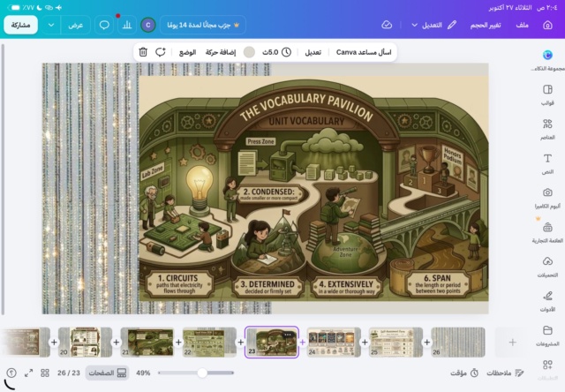Click إضافة حركة (Animate) button
This screenshot has height=392, width=565.
[x=221, y=52]
